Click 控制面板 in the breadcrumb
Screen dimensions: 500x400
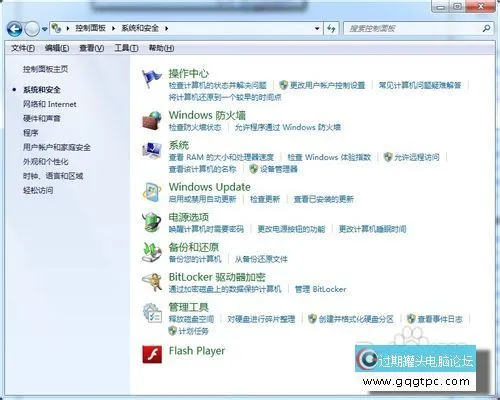coord(90,28)
